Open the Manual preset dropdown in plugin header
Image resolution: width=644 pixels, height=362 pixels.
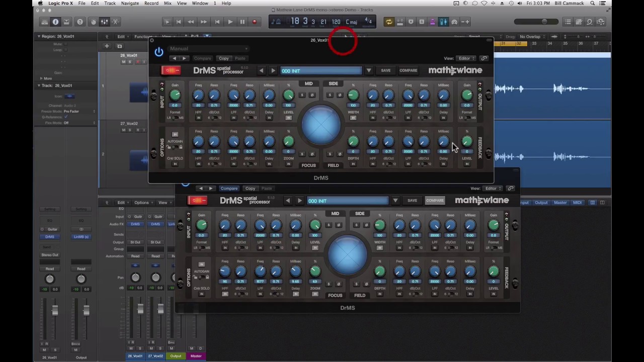(x=208, y=49)
